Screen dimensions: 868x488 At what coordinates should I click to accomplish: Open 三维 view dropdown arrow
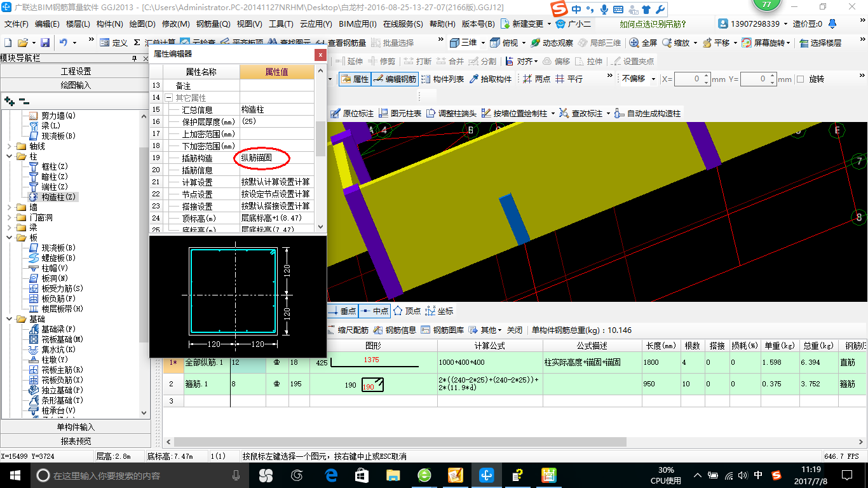[482, 43]
